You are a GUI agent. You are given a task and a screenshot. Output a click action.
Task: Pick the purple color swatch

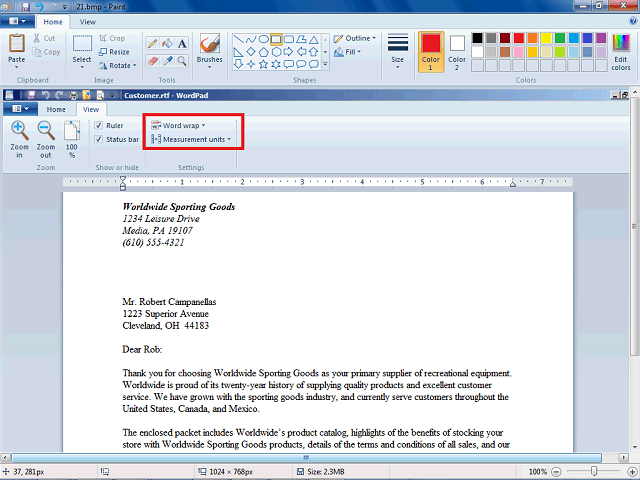pyautogui.click(x=601, y=38)
